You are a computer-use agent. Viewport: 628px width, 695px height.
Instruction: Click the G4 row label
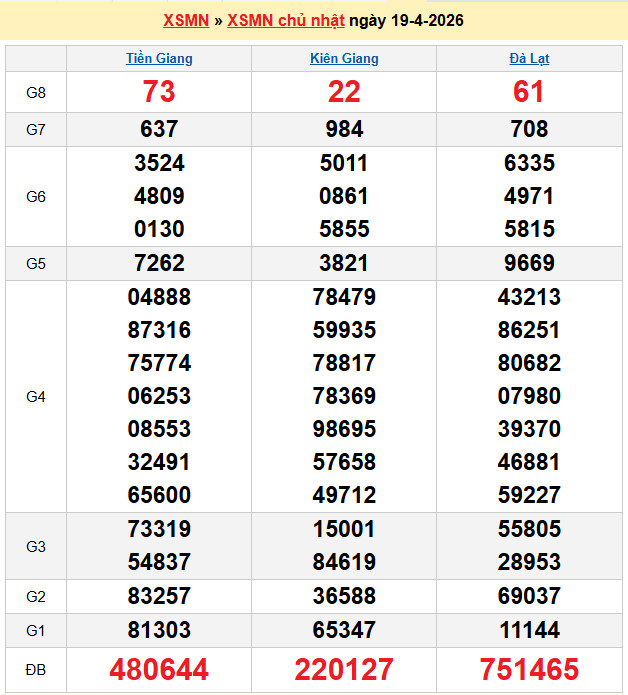point(36,397)
